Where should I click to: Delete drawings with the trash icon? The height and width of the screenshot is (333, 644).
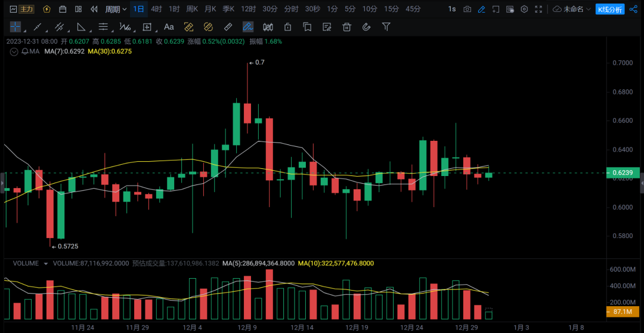pos(346,27)
